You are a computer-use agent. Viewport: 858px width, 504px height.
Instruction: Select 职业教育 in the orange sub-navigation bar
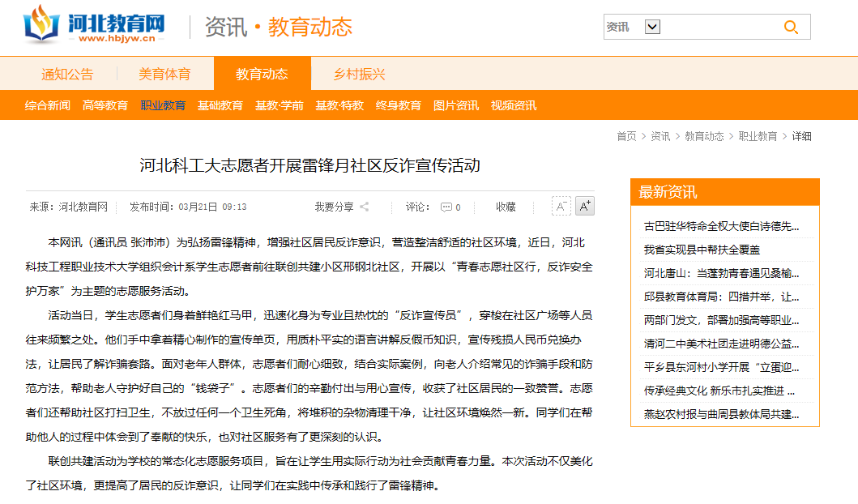pos(163,105)
